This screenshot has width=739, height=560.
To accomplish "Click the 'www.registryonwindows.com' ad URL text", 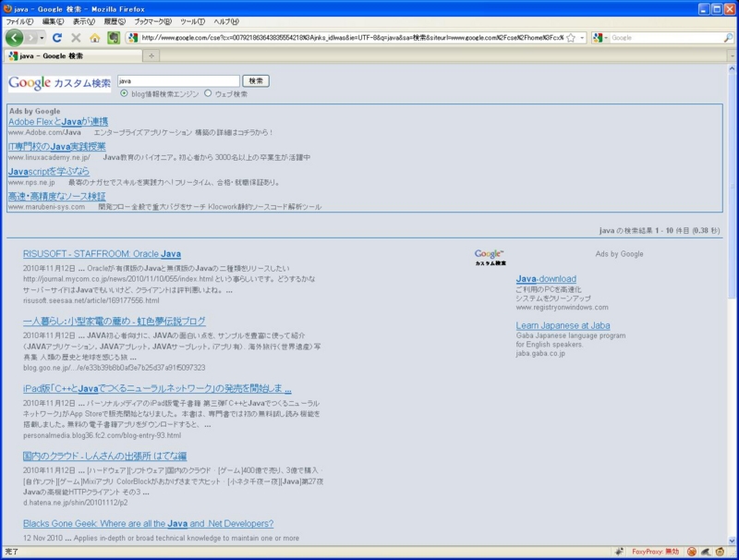I will click(x=562, y=308).
